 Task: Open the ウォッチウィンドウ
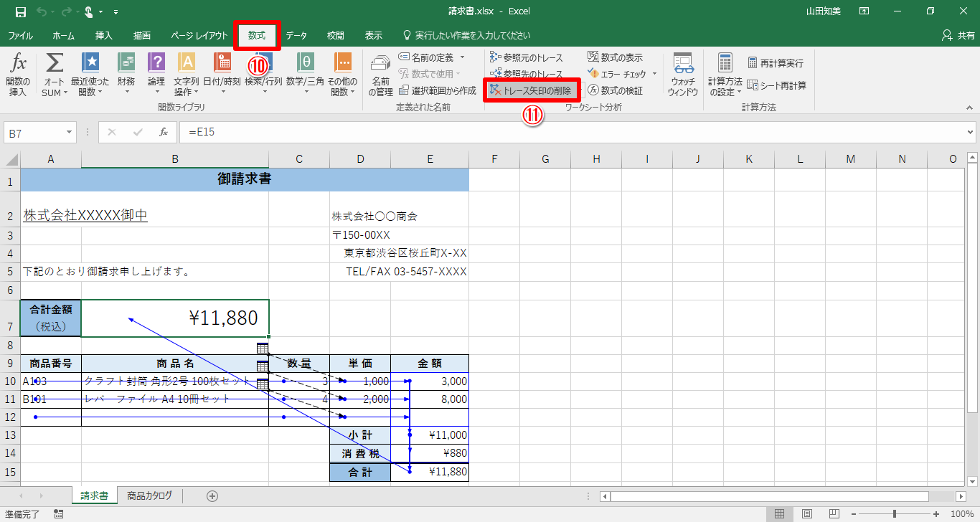pos(682,75)
